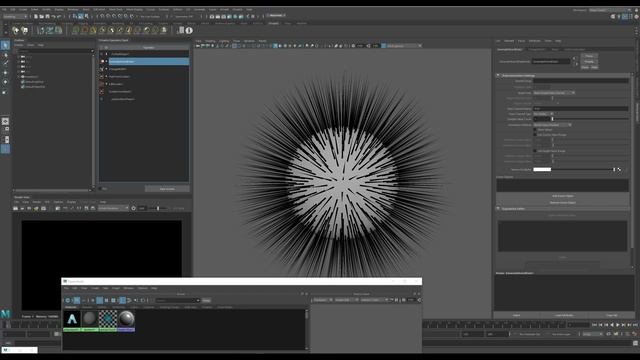Viewport: 640px width, 360px height.
Task: Click the save scene icon in status line
Action: click(47, 16)
